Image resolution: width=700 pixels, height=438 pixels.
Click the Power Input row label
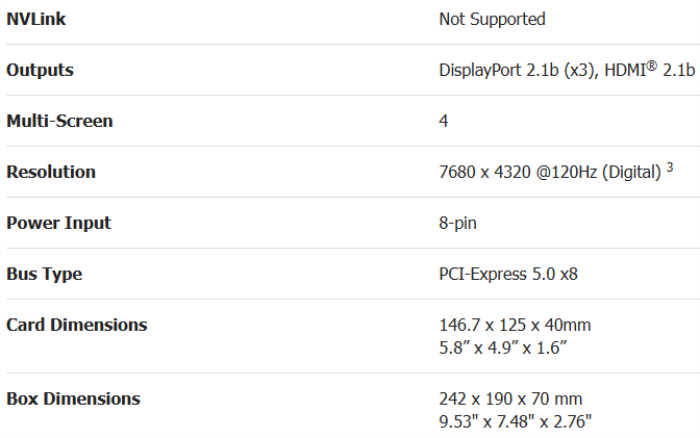[x=58, y=223]
